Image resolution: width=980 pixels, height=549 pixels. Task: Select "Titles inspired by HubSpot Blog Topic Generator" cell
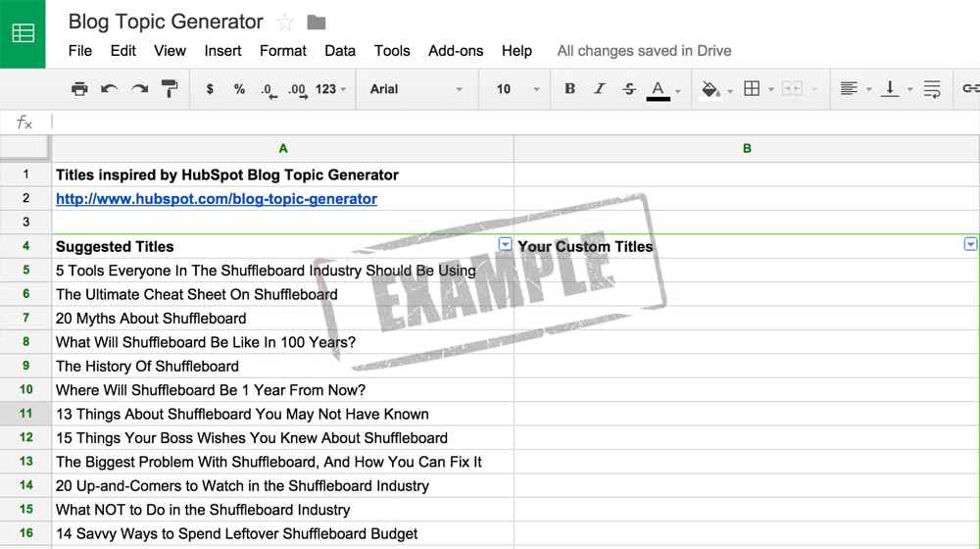pyautogui.click(x=283, y=175)
